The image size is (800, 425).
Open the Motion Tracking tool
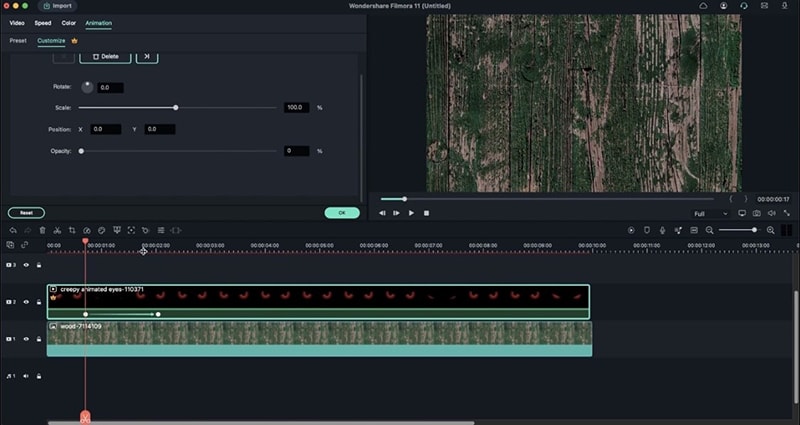[x=131, y=231]
